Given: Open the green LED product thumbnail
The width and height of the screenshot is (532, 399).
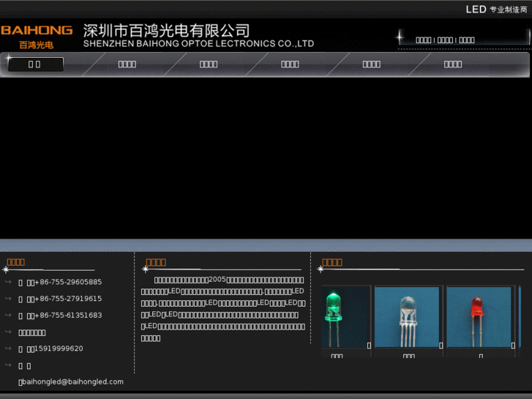Looking at the screenshot, I should tap(346, 317).
